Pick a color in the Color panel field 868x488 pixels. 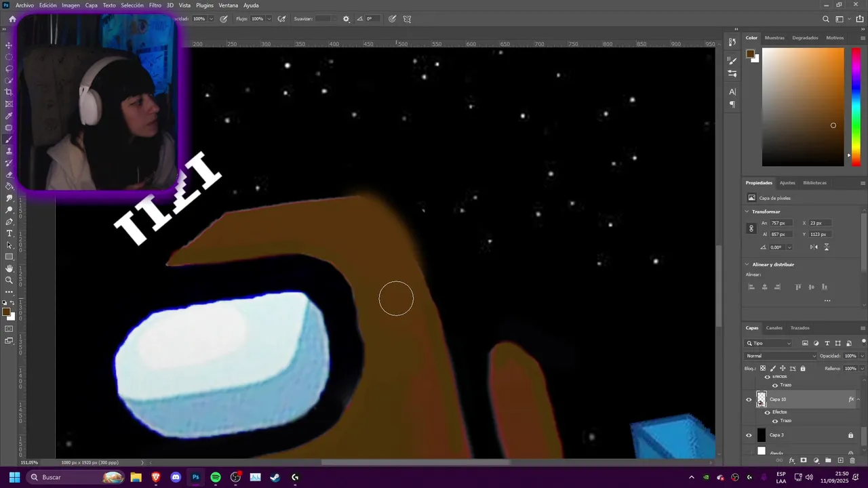click(803, 106)
